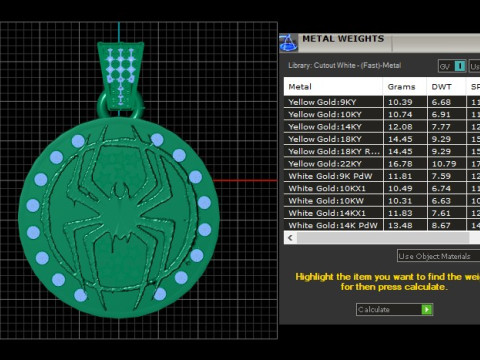Click the 6.91 DWT value
The height and width of the screenshot is (360, 480).
[441, 115]
